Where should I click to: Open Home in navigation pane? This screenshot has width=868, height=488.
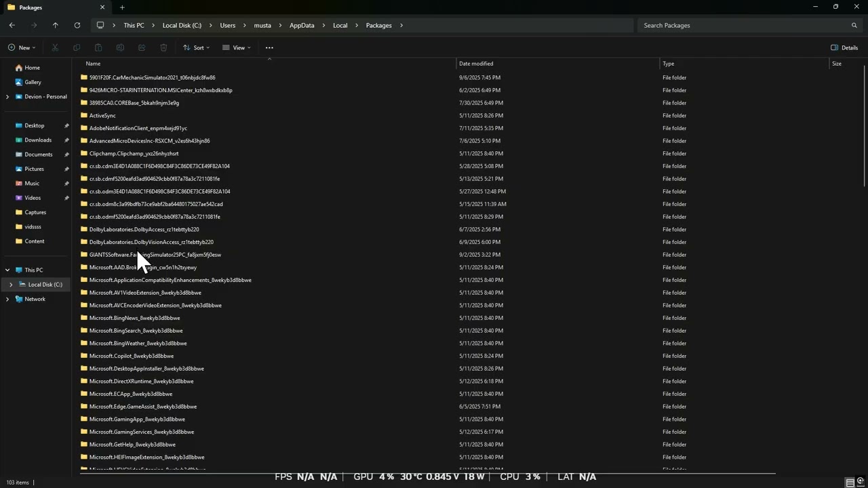[32, 68]
